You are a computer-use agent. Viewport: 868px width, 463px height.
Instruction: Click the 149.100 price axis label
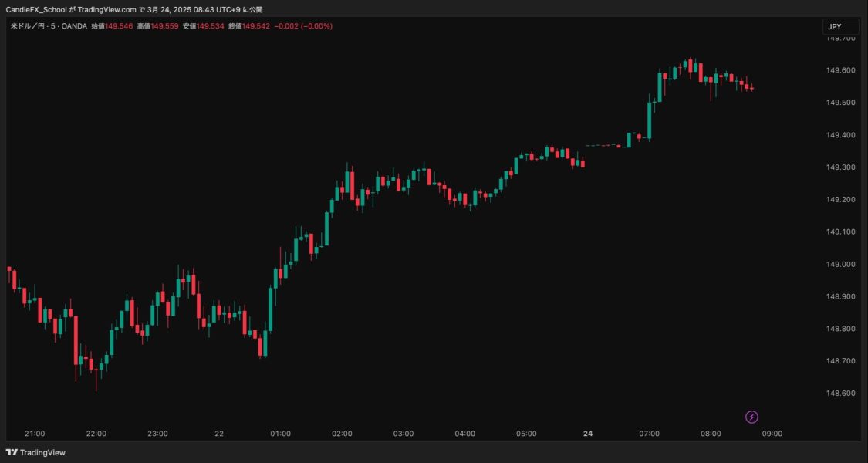point(839,232)
